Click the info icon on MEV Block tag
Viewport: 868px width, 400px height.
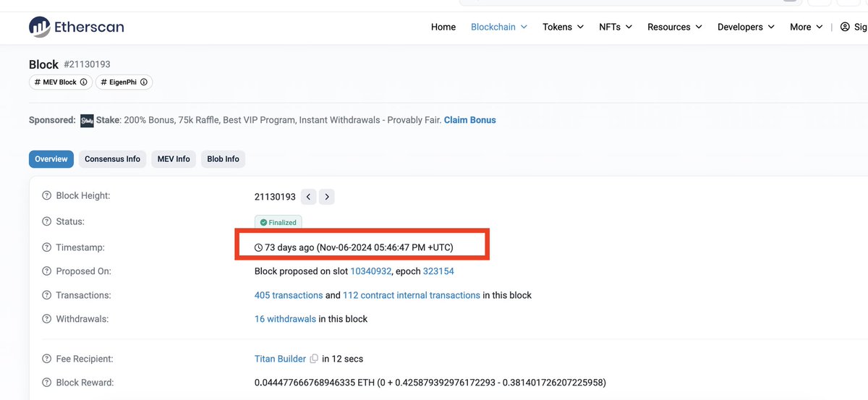pos(83,82)
